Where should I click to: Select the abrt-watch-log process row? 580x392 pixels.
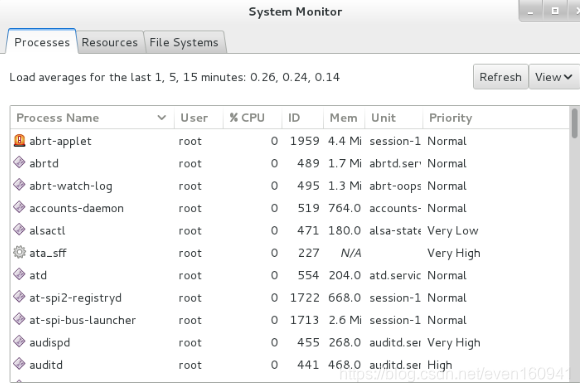(x=290, y=186)
